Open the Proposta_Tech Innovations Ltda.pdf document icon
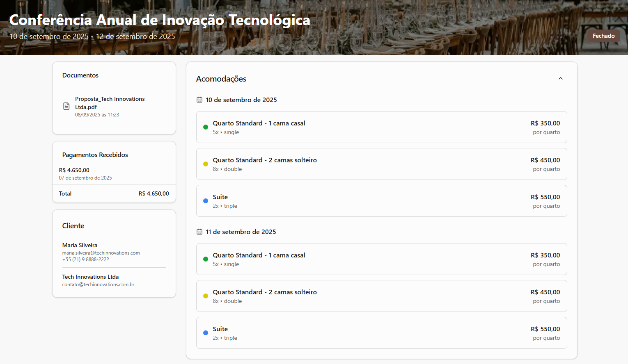 [66, 106]
